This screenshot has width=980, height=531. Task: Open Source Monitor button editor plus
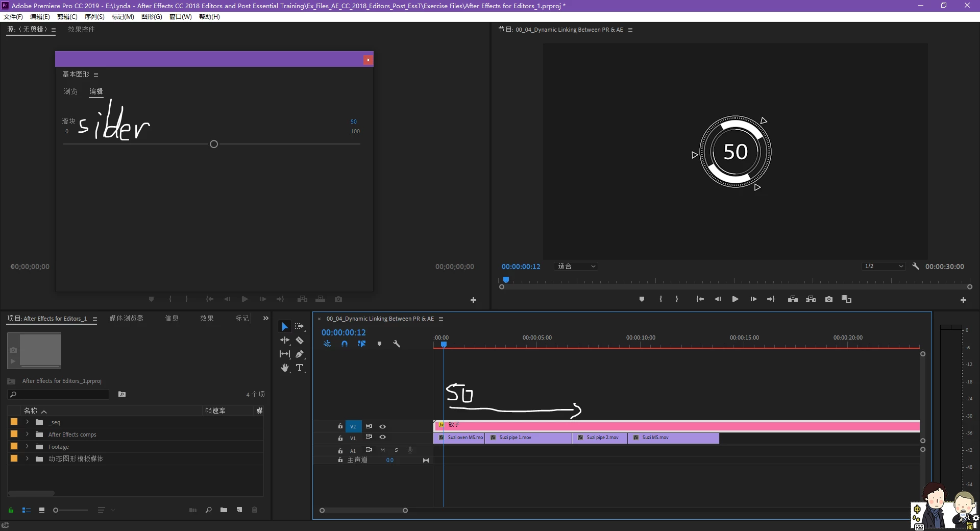coord(473,300)
